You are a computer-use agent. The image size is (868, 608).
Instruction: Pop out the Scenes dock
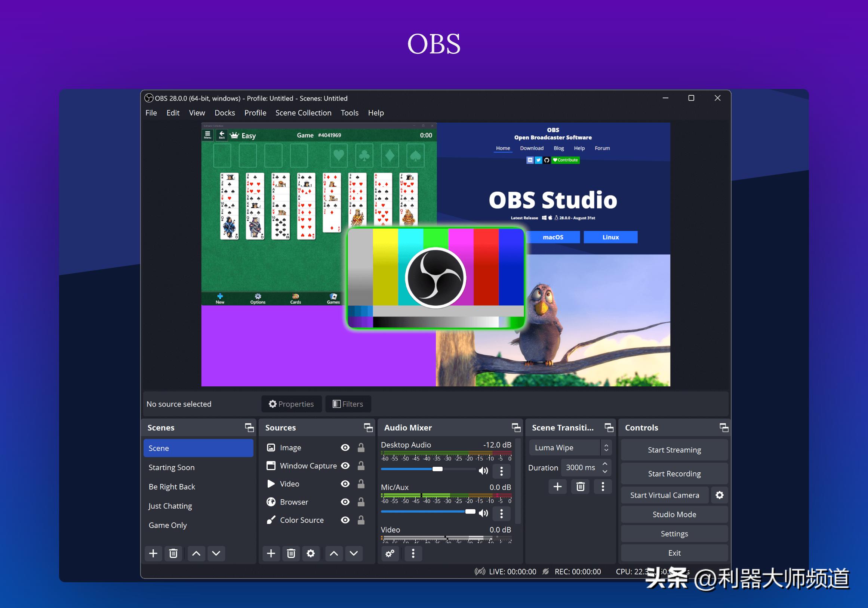(x=249, y=428)
